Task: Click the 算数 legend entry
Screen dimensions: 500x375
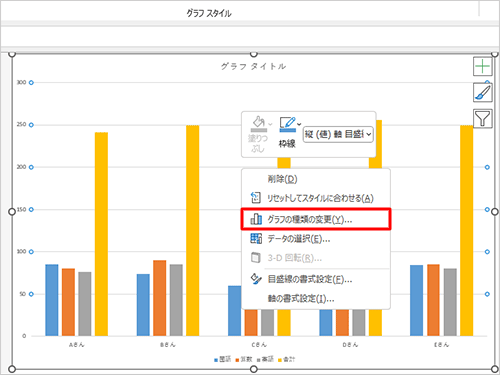Action: click(x=244, y=359)
